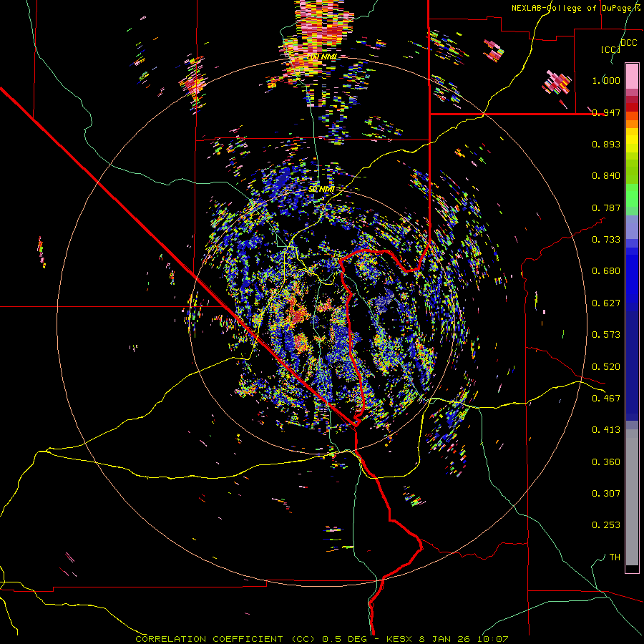Pick the red band of the color scale
The height and width of the screenshot is (644, 644).
click(x=632, y=107)
